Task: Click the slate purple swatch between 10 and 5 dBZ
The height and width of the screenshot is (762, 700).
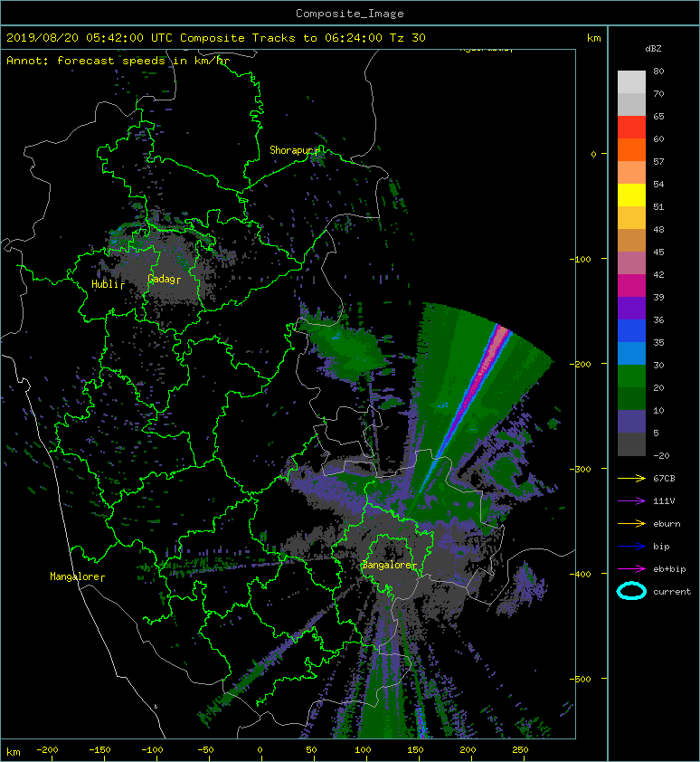Action: tap(631, 422)
